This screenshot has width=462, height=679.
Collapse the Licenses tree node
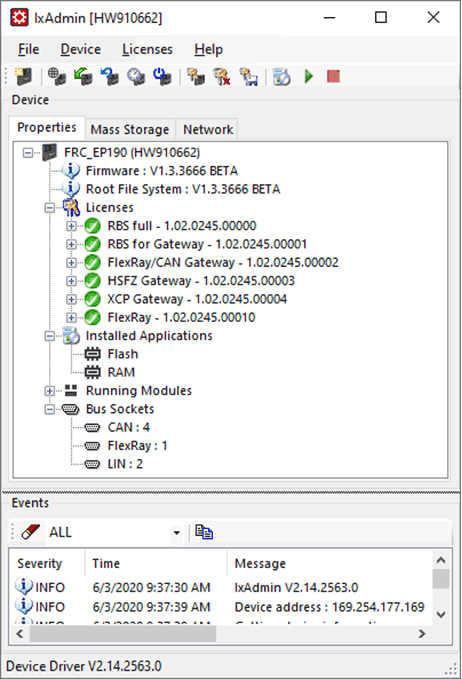pyautogui.click(x=50, y=208)
